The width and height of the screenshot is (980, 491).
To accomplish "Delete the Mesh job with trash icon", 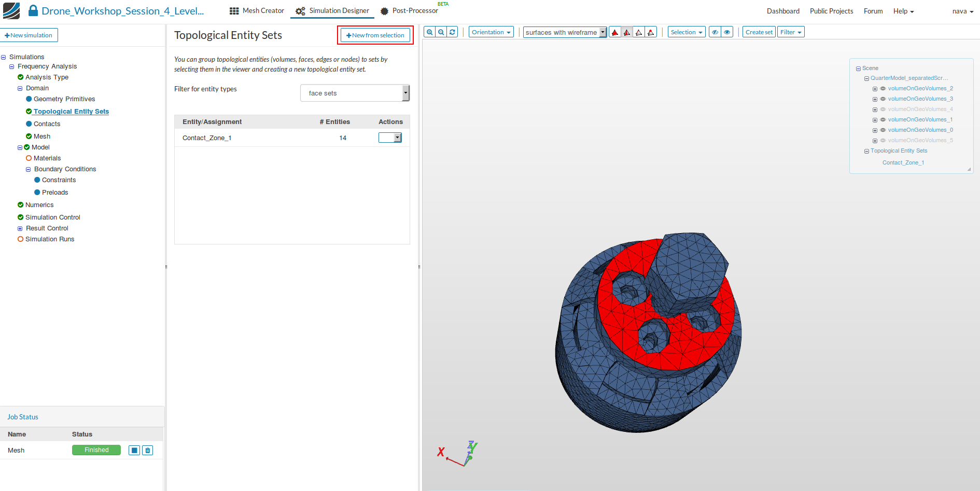I will pos(148,451).
